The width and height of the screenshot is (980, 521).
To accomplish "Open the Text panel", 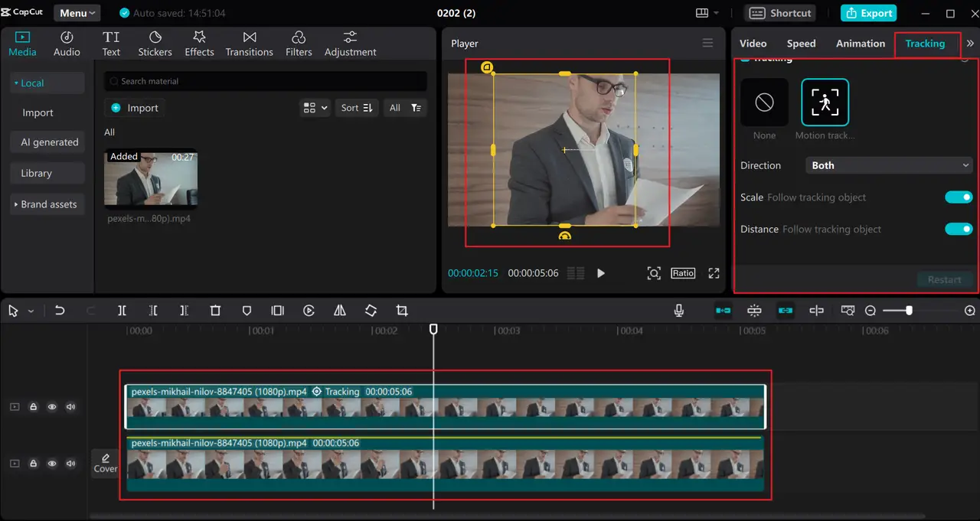I will [x=111, y=44].
